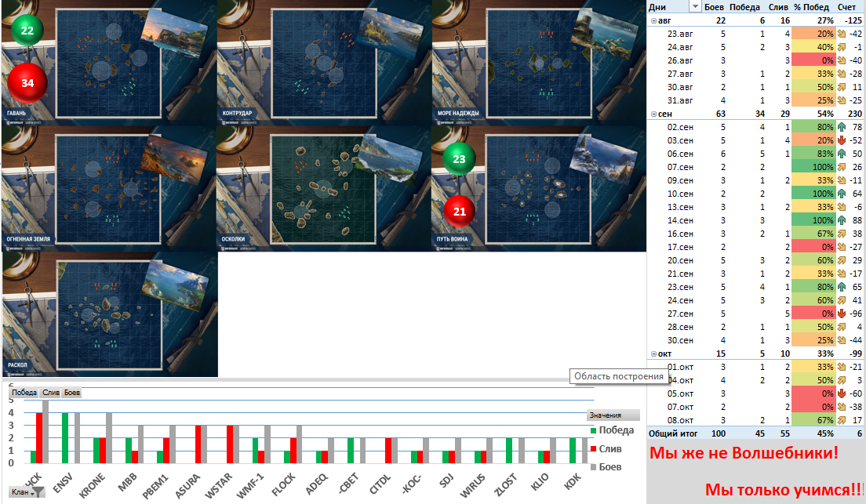This screenshot has width=866, height=504.
Task: Click the red ball showing 34
Action: (27, 83)
